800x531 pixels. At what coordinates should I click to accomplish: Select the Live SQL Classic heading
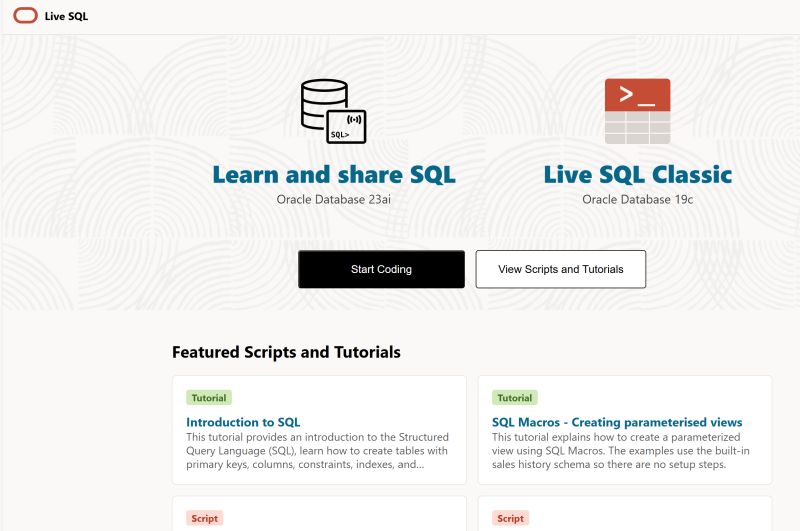(x=637, y=175)
